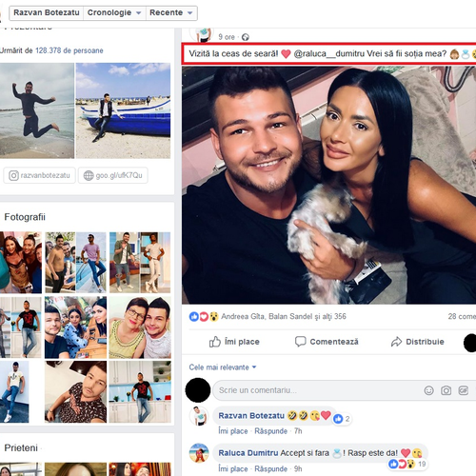View reactions from Andreea Gîta, Balan Sandel
Screen dimensions: 476x476
(284, 316)
